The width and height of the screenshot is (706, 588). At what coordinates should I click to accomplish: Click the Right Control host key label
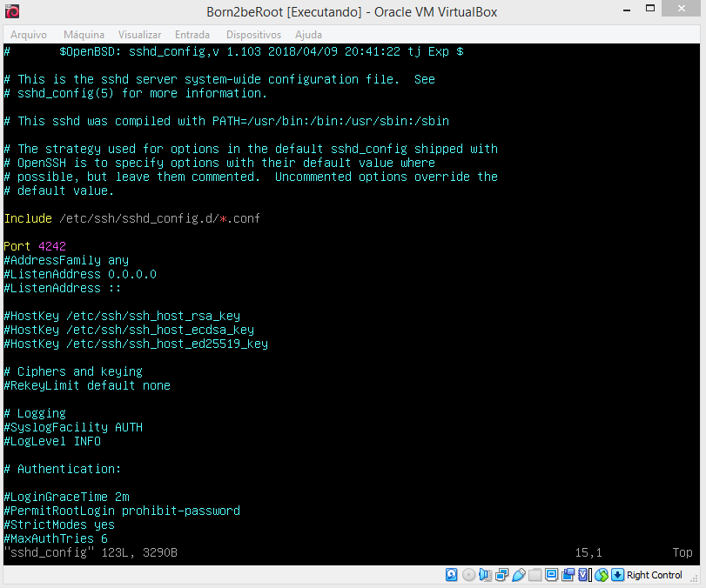655,575
